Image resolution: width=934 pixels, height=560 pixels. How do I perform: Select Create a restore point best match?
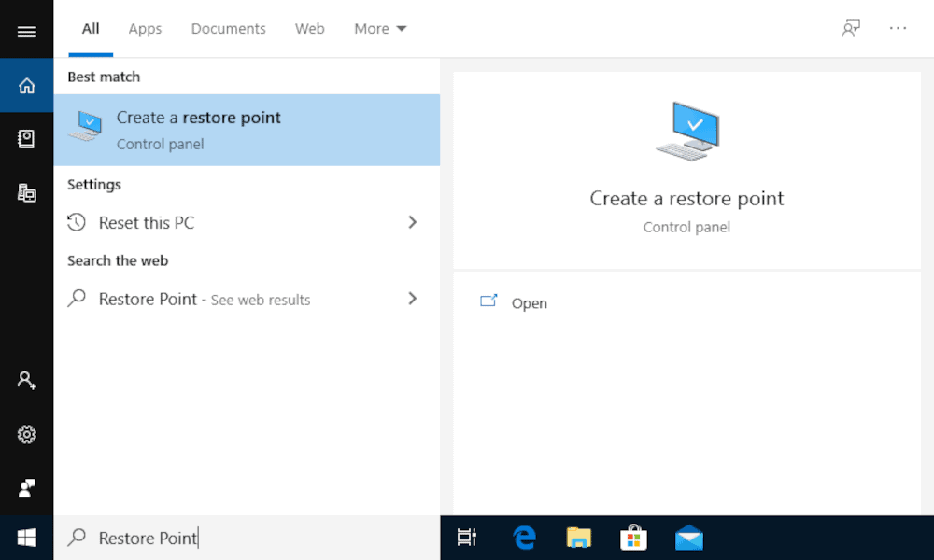coord(247,130)
